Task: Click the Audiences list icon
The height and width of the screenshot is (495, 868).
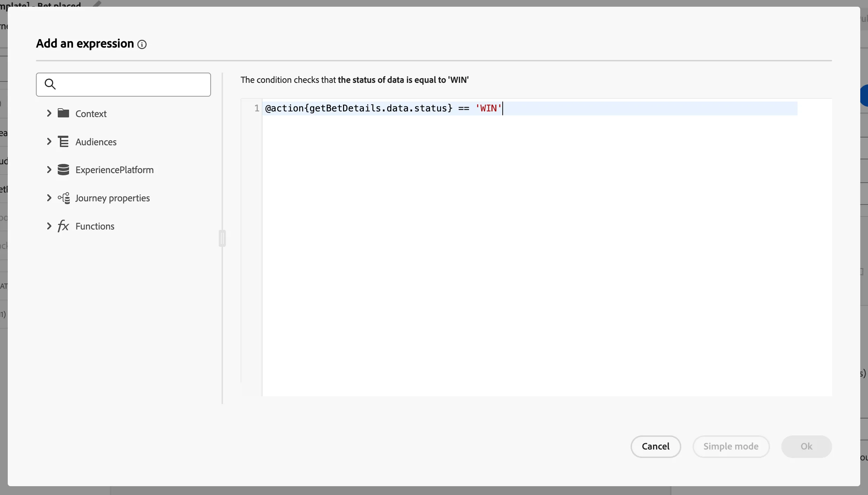Action: (x=63, y=141)
